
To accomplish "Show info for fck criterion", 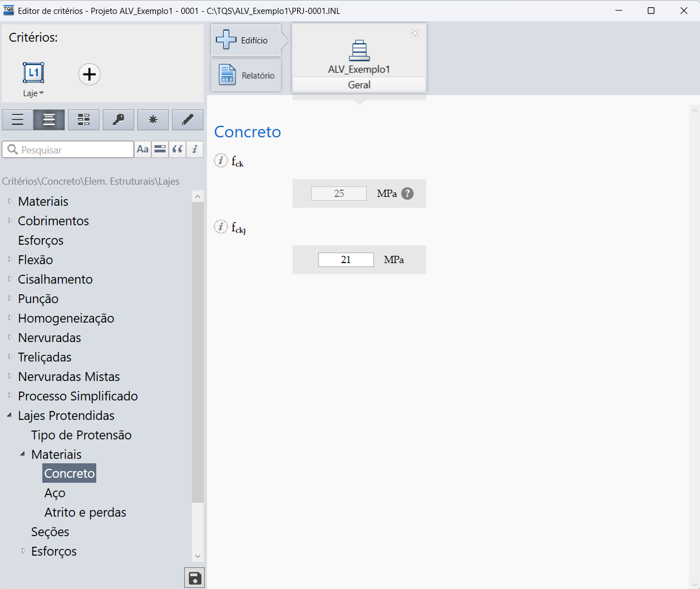I will click(221, 161).
